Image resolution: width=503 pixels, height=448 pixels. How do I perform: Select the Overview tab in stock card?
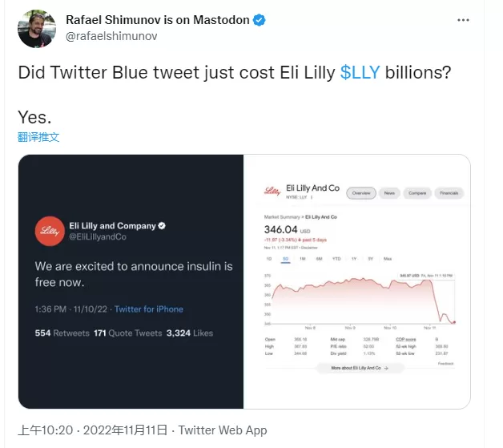[361, 193]
